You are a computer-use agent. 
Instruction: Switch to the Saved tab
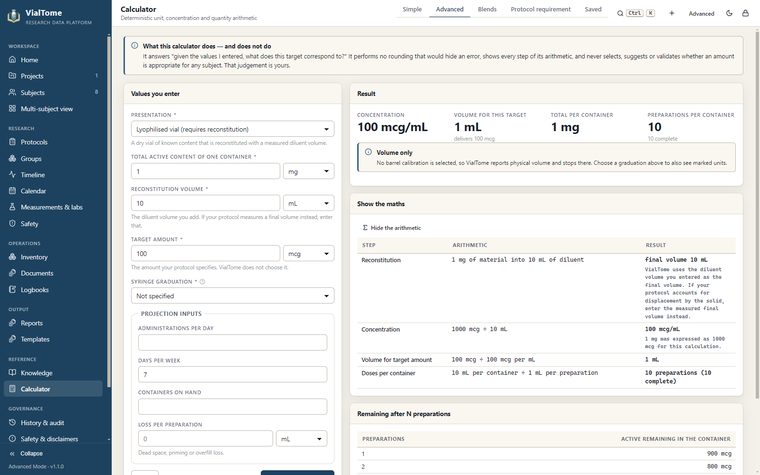click(x=593, y=9)
